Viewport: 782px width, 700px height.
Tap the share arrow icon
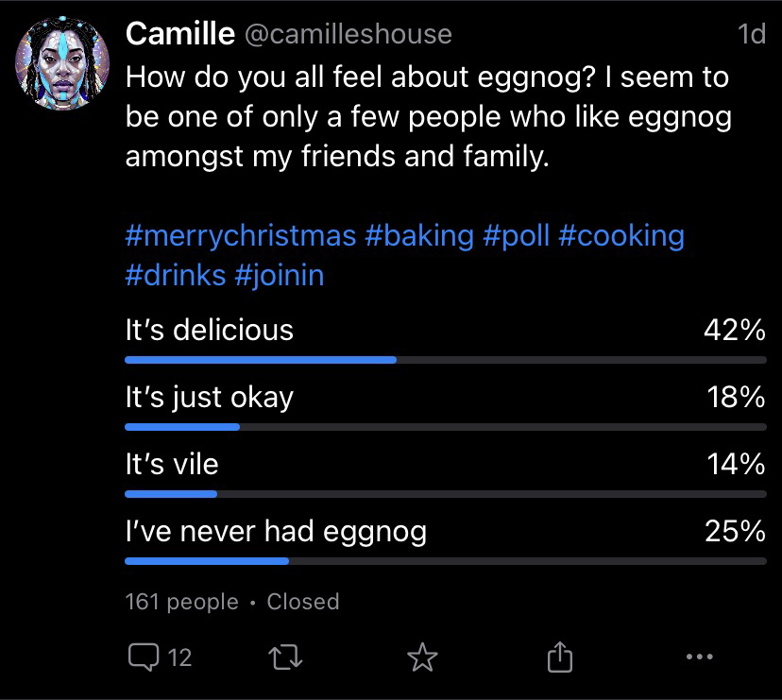tap(559, 657)
